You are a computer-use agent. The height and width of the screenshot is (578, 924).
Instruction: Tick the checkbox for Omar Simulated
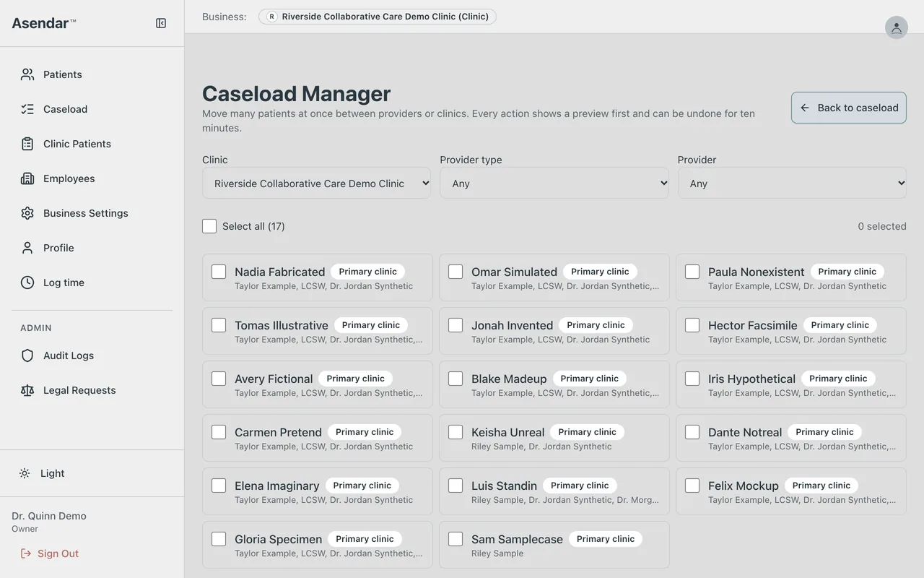point(456,272)
